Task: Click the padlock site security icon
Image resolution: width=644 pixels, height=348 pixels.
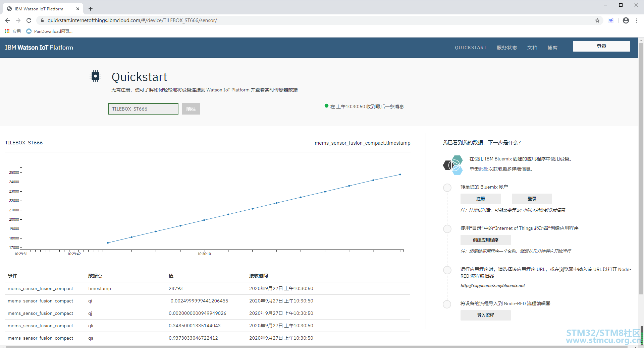Action: pyautogui.click(x=42, y=20)
